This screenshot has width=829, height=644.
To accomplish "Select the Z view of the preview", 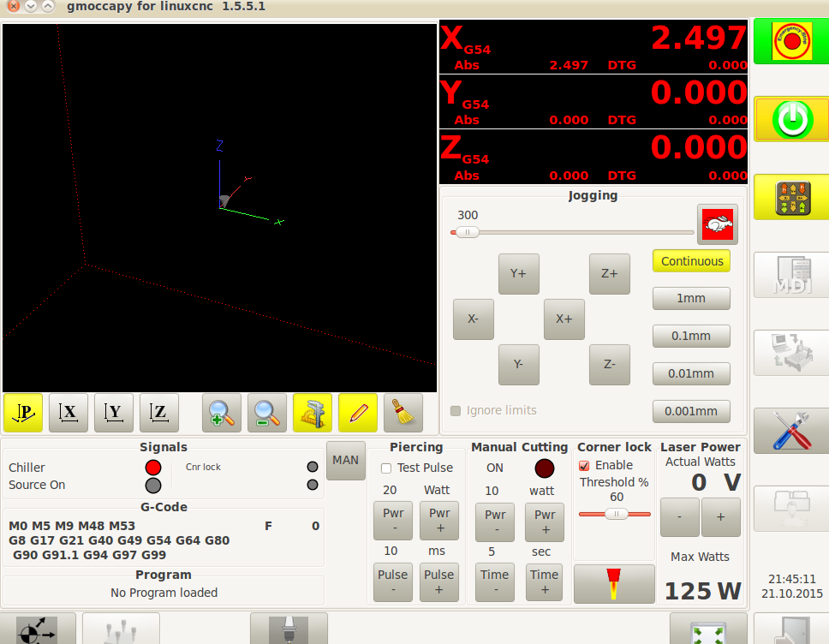I will pyautogui.click(x=159, y=413).
